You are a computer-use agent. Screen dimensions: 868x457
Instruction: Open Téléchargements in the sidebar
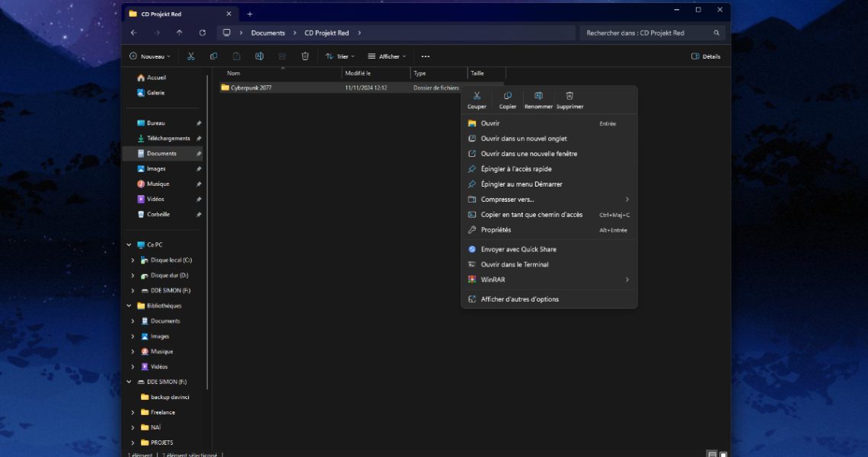[168, 139]
